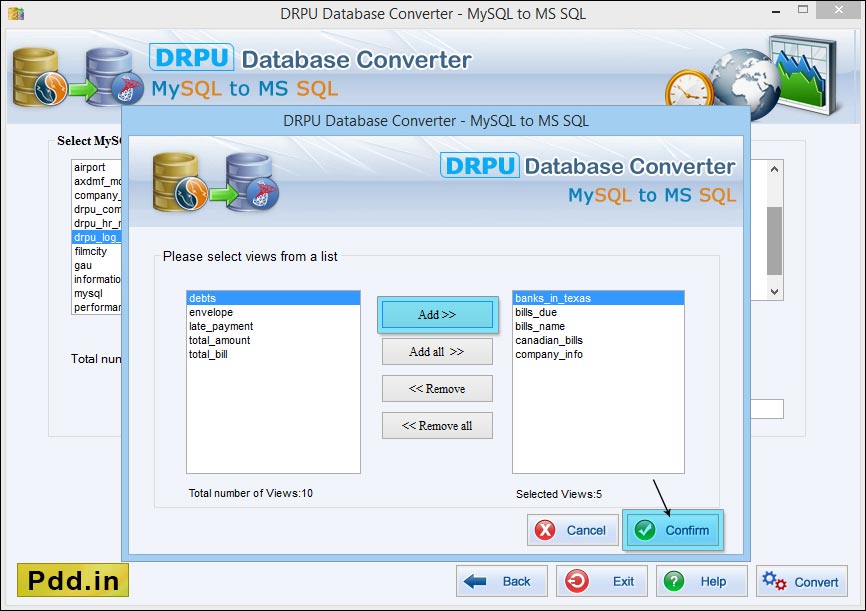The image size is (866, 611).
Task: Open Help in main window
Action: click(701, 581)
